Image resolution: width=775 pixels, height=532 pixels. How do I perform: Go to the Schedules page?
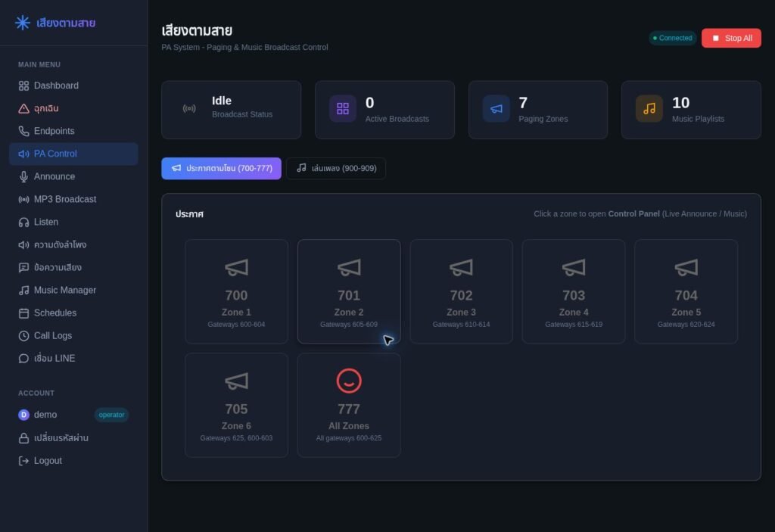tap(73, 313)
